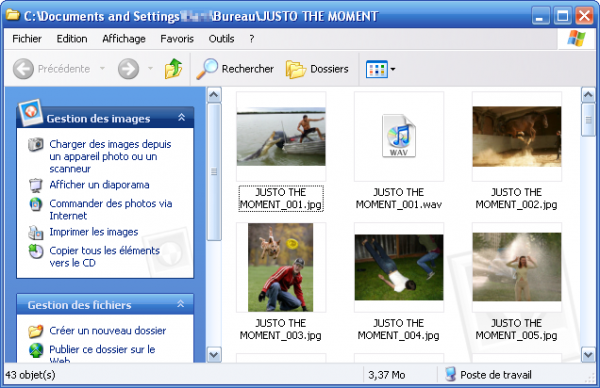Click the file list scroll up arrow
The width and height of the screenshot is (600, 388).
[x=588, y=95]
